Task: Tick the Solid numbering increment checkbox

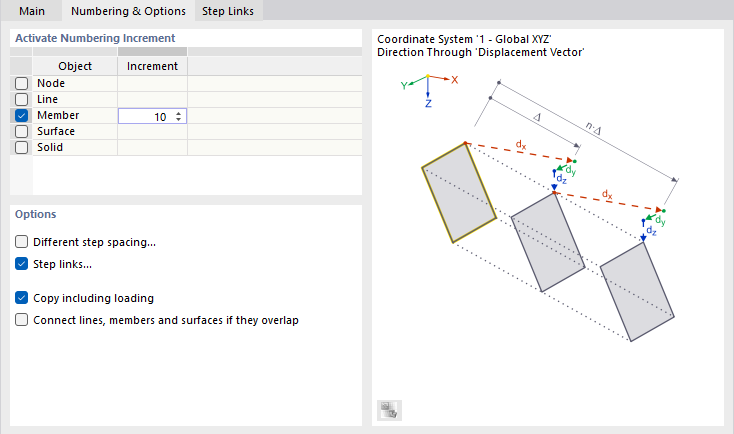Action: [x=21, y=147]
